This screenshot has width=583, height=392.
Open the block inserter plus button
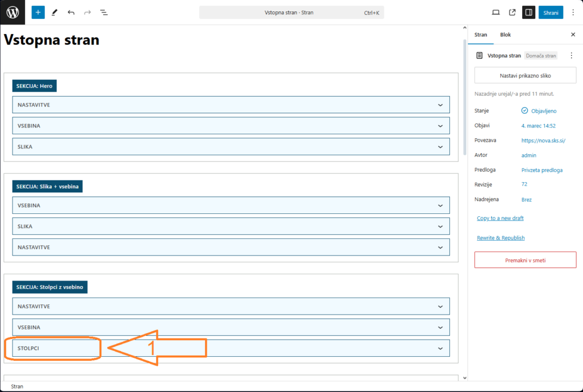38,12
